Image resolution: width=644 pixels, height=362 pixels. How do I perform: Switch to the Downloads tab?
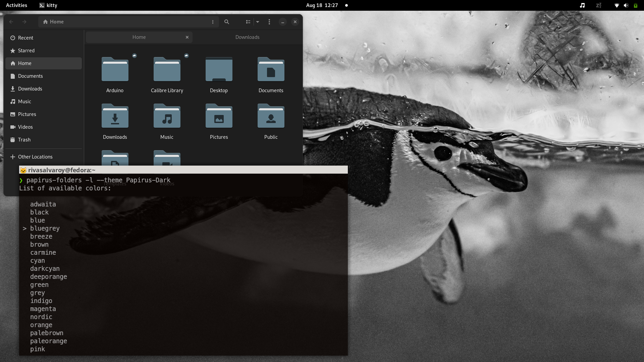point(247,37)
